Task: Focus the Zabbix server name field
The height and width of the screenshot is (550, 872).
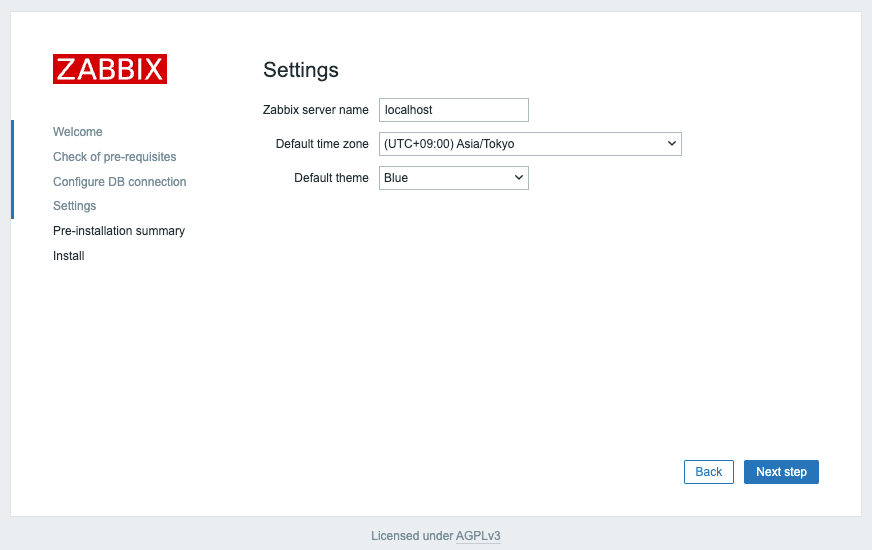Action: [454, 110]
